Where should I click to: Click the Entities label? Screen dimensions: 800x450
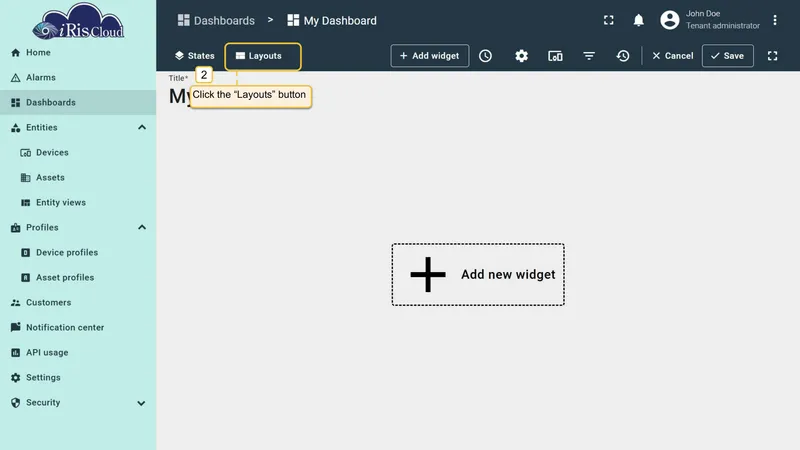(42, 128)
